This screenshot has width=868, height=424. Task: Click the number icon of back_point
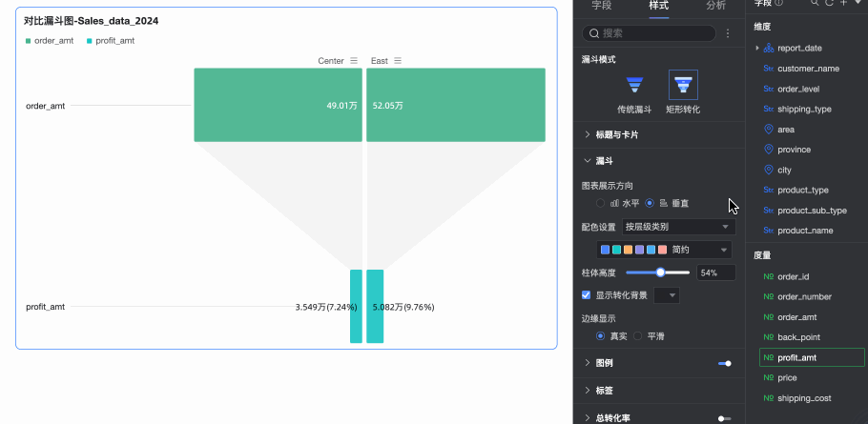point(769,336)
